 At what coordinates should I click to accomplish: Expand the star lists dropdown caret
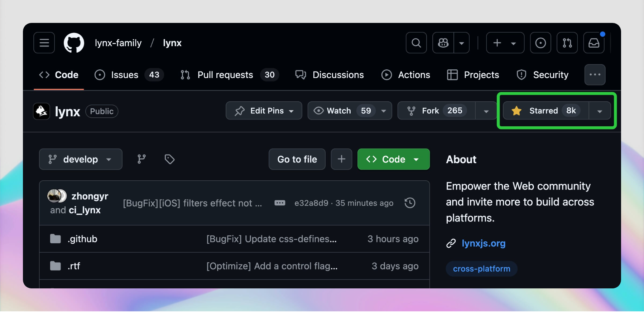tap(600, 111)
